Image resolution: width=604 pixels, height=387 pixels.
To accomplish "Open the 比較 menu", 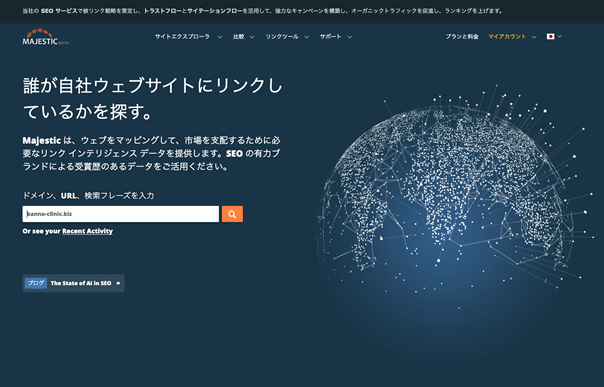I will 238,37.
